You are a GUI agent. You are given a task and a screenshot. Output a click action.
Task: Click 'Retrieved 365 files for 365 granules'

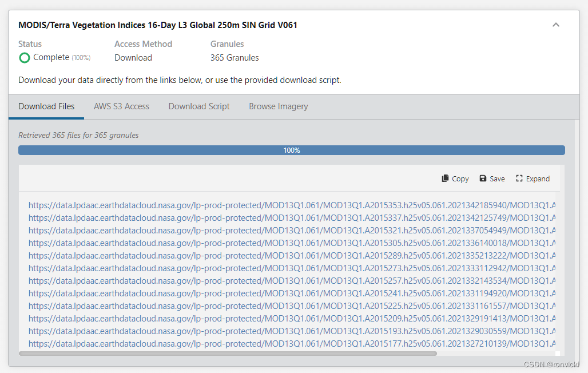[78, 135]
